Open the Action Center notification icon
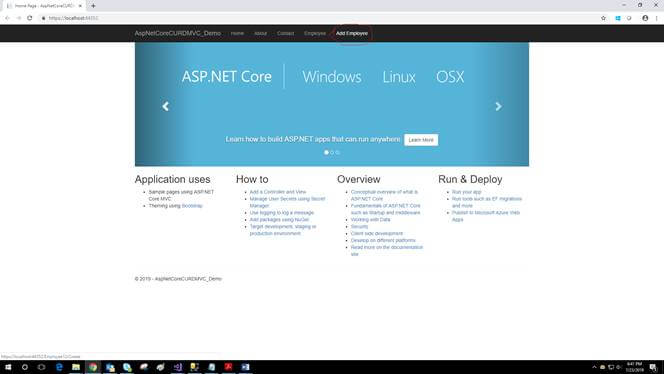 click(x=653, y=367)
